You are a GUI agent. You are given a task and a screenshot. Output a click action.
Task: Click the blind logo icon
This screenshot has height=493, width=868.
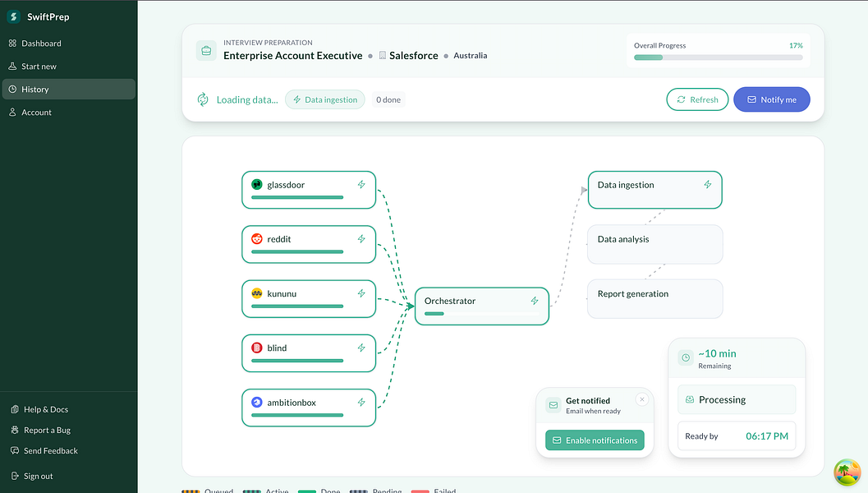257,348
